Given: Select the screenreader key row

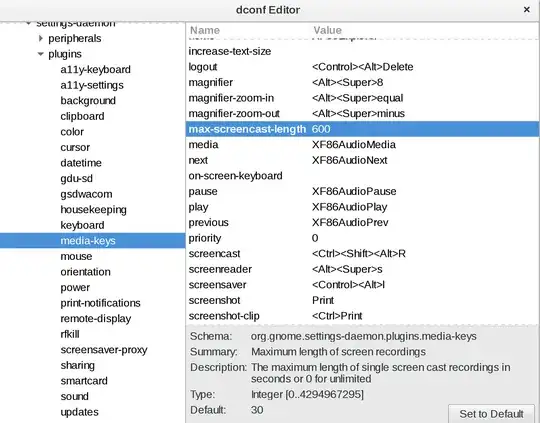Looking at the screenshot, I should point(362,269).
